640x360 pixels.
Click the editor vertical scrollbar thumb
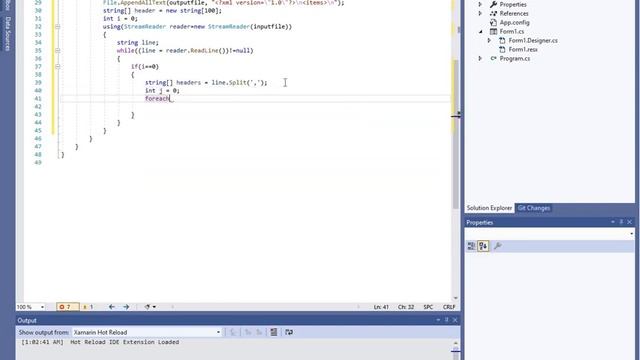(456, 135)
